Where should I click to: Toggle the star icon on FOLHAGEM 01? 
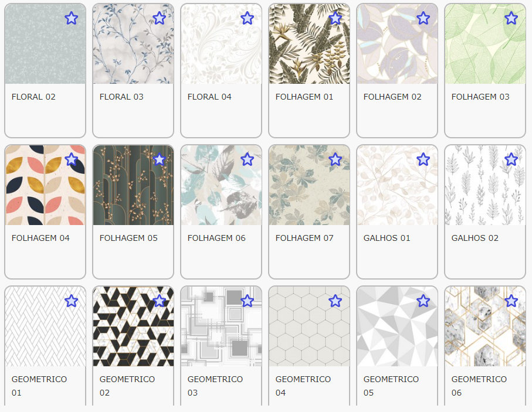335,18
